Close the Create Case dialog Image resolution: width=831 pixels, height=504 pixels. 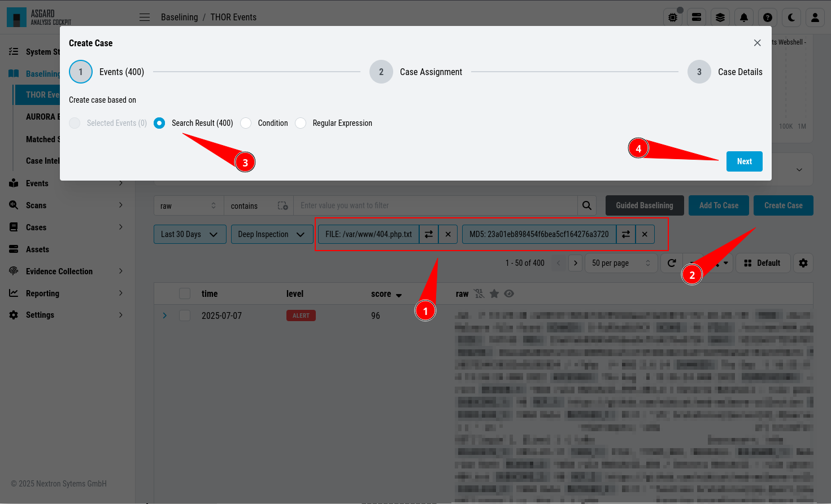pyautogui.click(x=758, y=43)
